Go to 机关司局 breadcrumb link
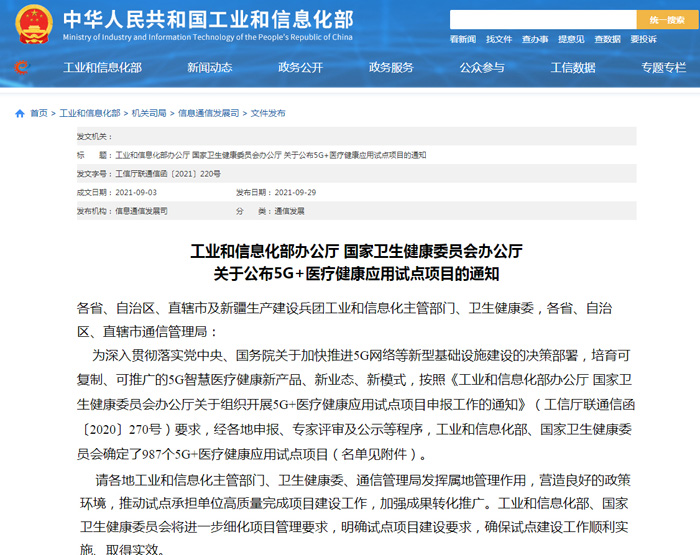700x555 pixels. (149, 113)
